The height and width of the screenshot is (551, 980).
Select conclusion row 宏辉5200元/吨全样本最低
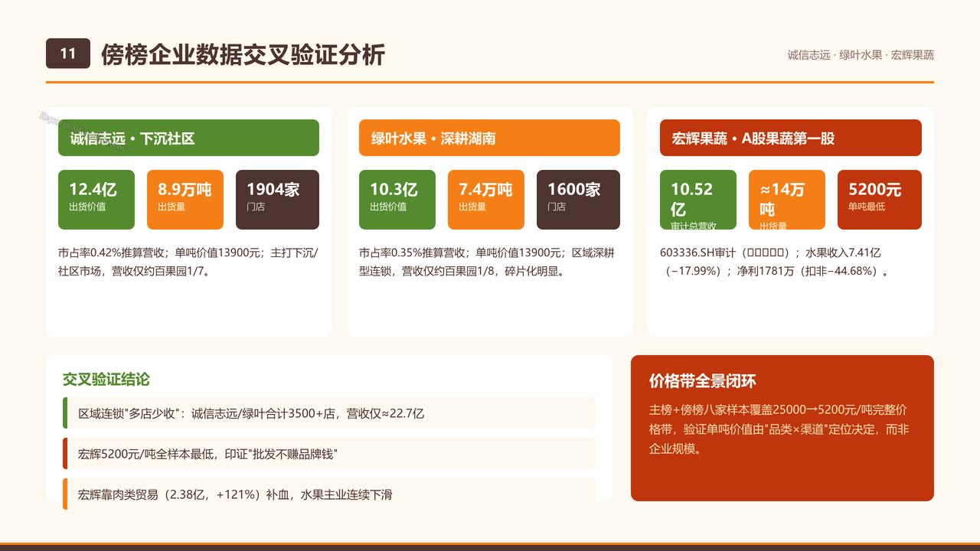pos(329,454)
